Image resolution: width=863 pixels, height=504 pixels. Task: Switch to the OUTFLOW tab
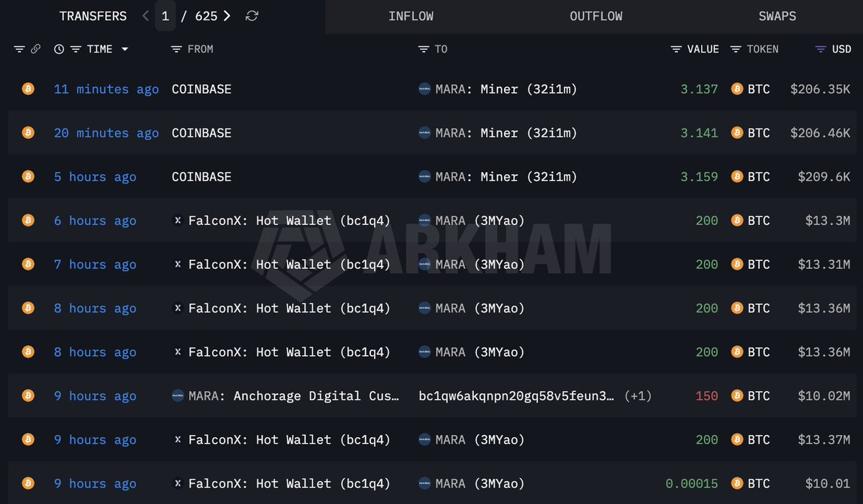(596, 16)
